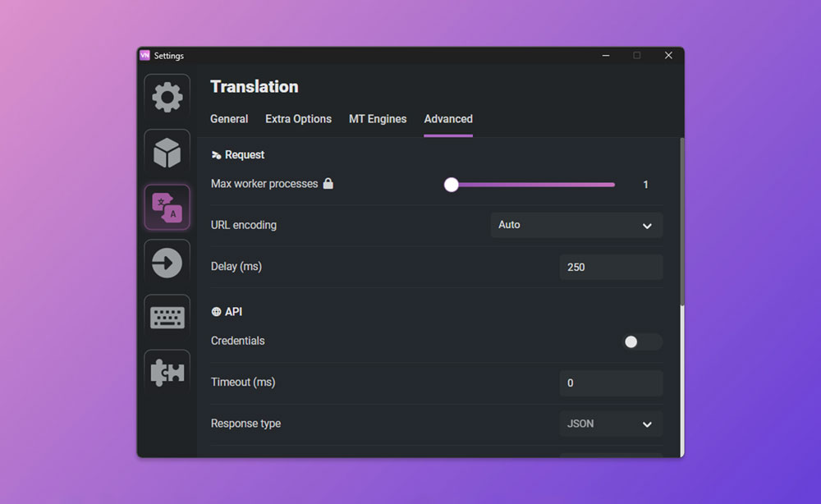Image resolution: width=821 pixels, height=504 pixels.
Task: Click the lock icon beside Max worker processes
Action: [328, 184]
